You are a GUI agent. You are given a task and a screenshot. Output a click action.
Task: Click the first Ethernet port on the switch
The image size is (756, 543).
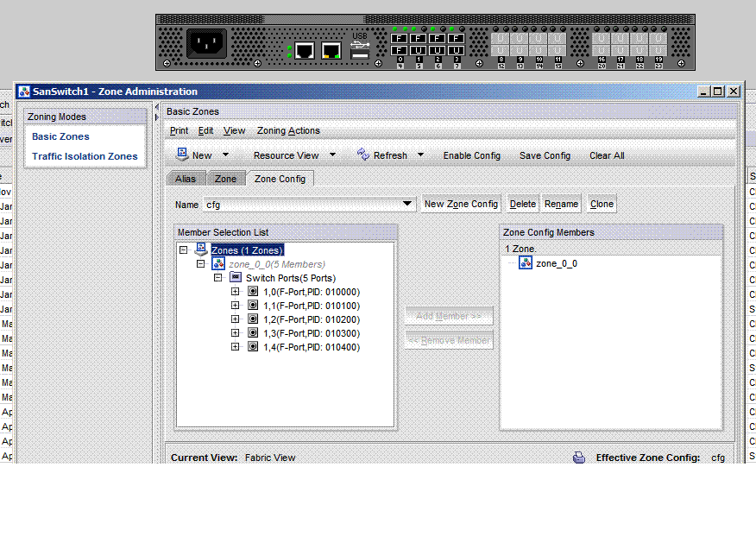click(x=305, y=50)
